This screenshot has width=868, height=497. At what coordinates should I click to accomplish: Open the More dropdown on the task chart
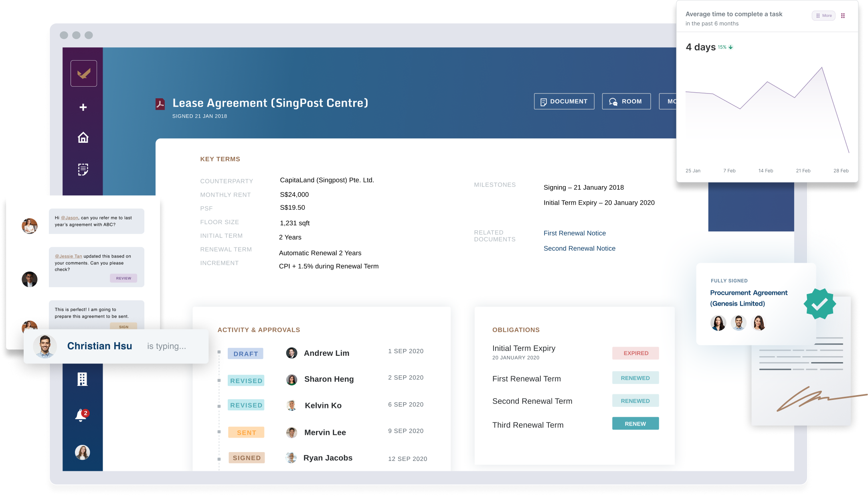pos(823,15)
